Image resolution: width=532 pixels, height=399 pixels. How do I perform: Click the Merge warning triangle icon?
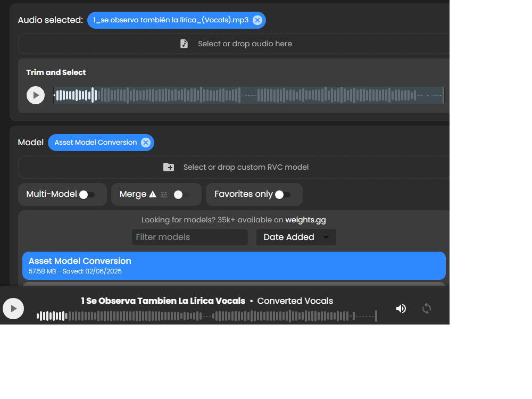pyautogui.click(x=153, y=194)
